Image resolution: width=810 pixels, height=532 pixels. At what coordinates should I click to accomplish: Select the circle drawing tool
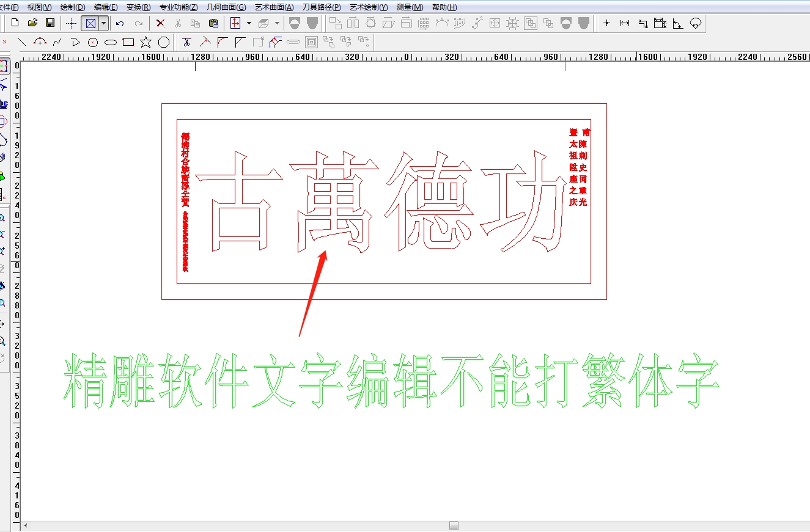[x=93, y=42]
